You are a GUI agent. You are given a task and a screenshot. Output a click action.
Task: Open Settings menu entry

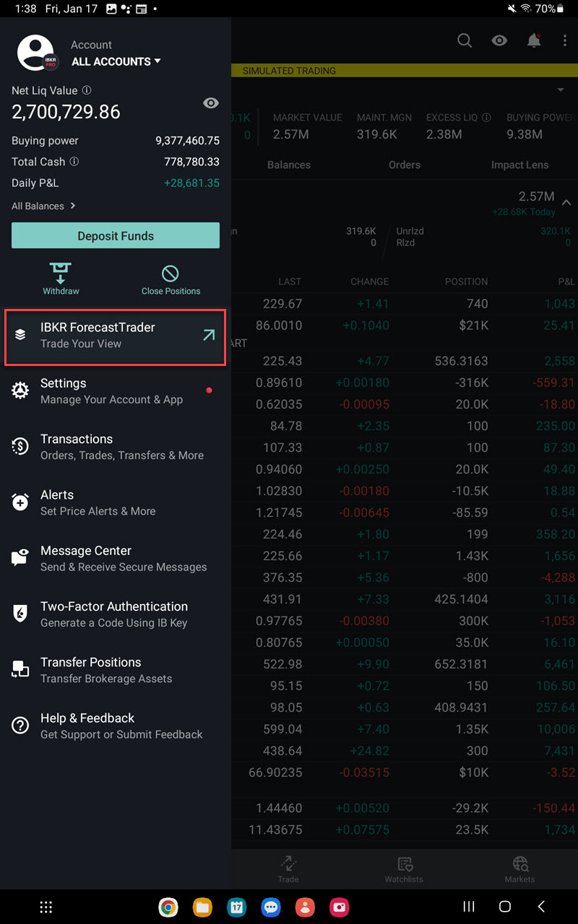point(116,391)
